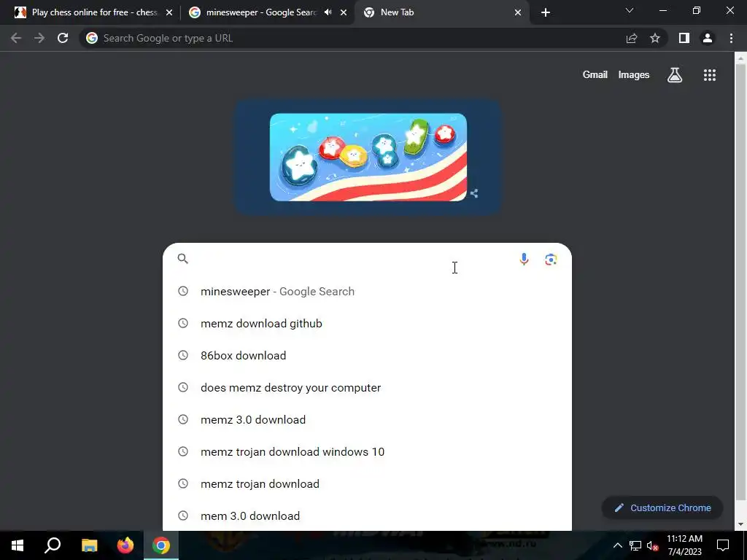Click the magnifier icon in the search box
This screenshot has width=747, height=560.
pyautogui.click(x=183, y=259)
